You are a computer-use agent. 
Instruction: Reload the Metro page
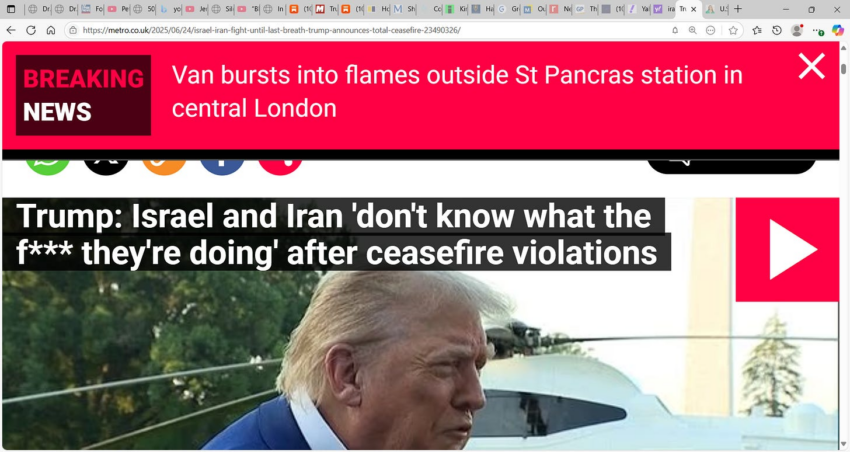click(x=31, y=30)
